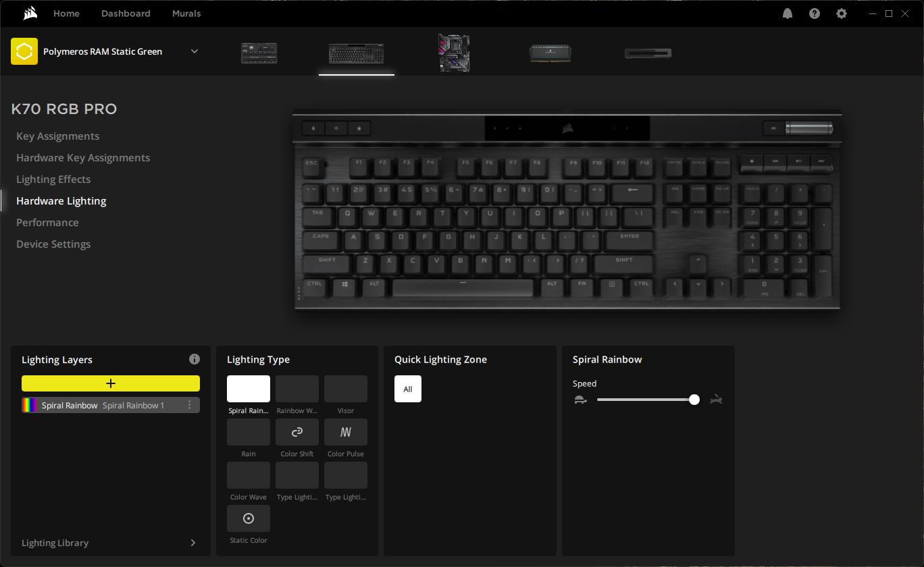
Task: Click the fast rabbit speed icon
Action: click(x=717, y=400)
